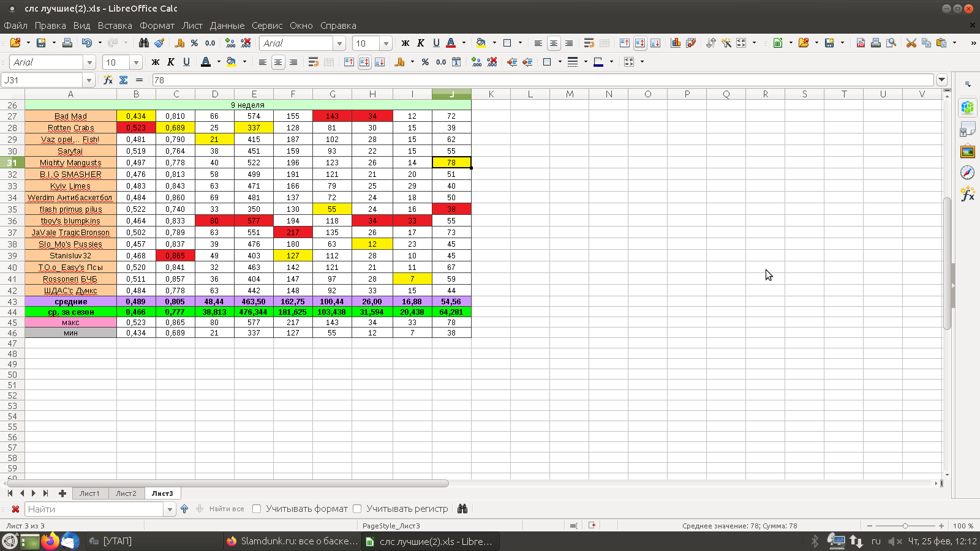Image resolution: width=980 pixels, height=551 pixels.
Task: Close the Find toolbar
Action: coord(15,509)
